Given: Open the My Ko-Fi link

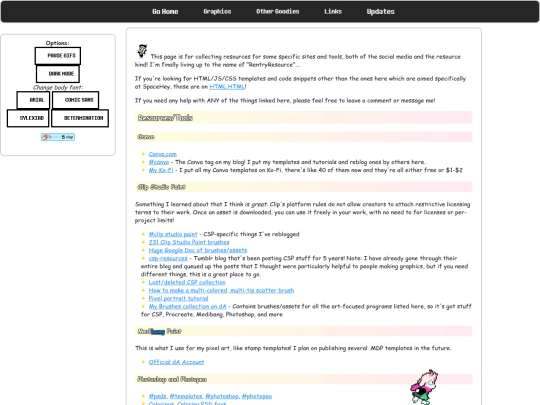Looking at the screenshot, I should click(x=161, y=170).
